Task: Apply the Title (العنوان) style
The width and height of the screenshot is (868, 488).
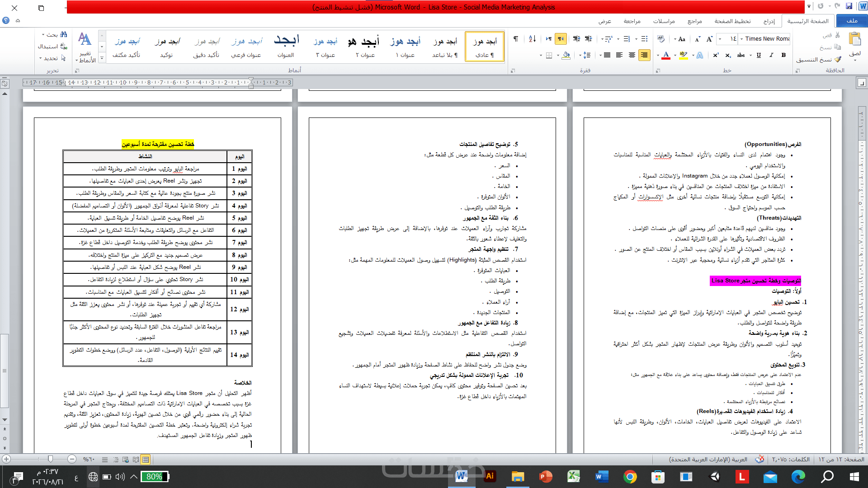Action: click(286, 47)
